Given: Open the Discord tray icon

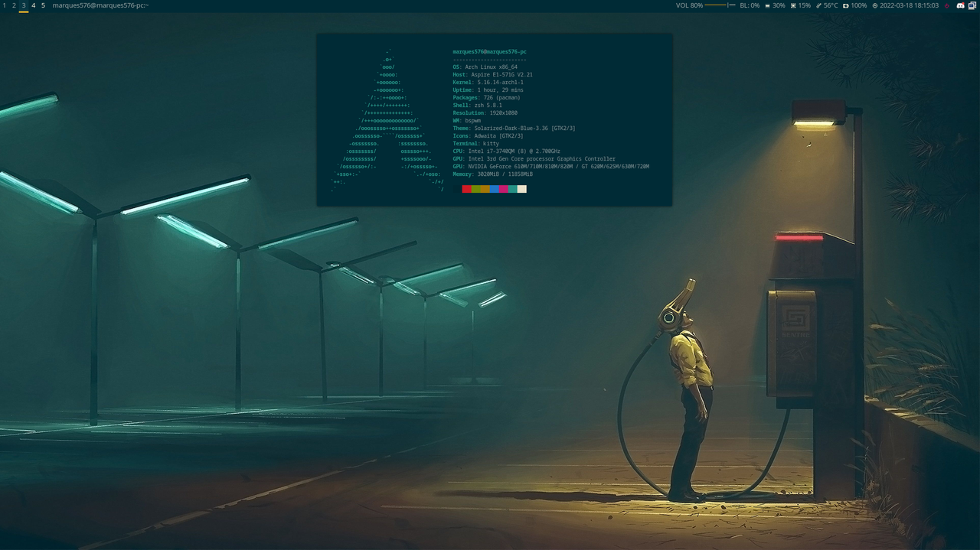Looking at the screenshot, I should click(x=960, y=5).
